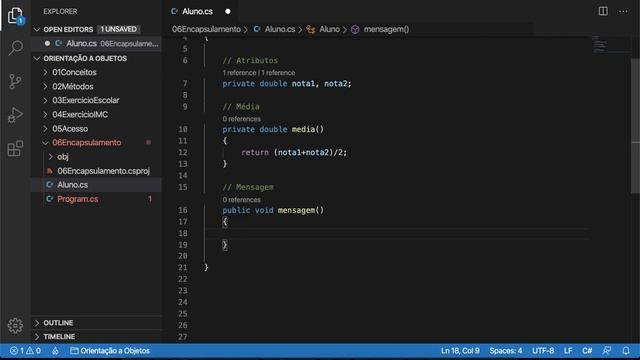Change line ending via LF status item
This screenshot has height=360, width=640.
tap(568, 351)
